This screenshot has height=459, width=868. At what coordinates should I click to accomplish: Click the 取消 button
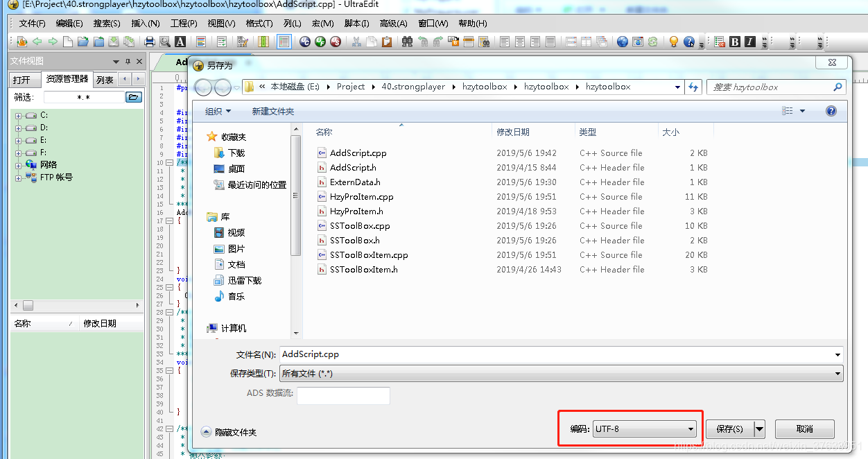click(804, 429)
